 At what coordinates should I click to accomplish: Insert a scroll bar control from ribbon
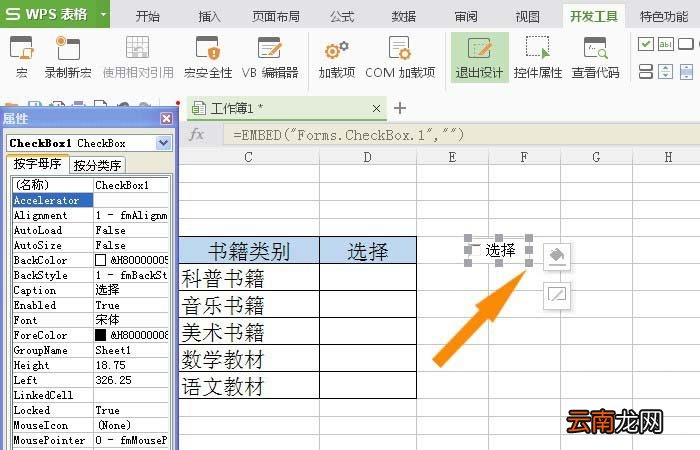pos(686,71)
